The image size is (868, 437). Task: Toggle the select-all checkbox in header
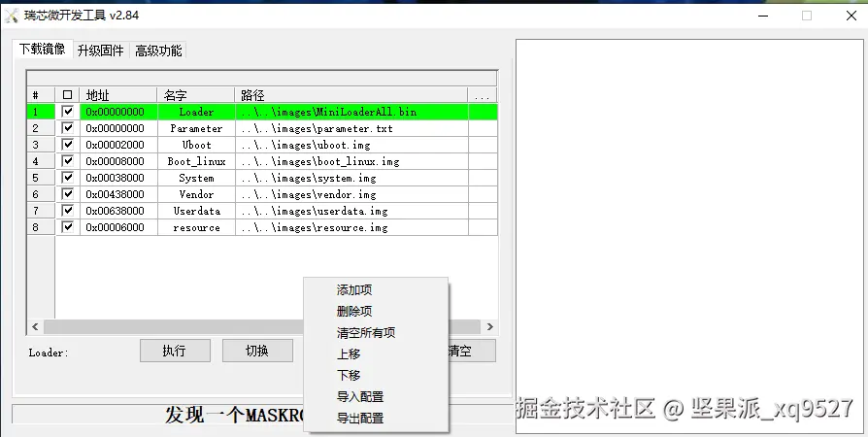(x=68, y=95)
